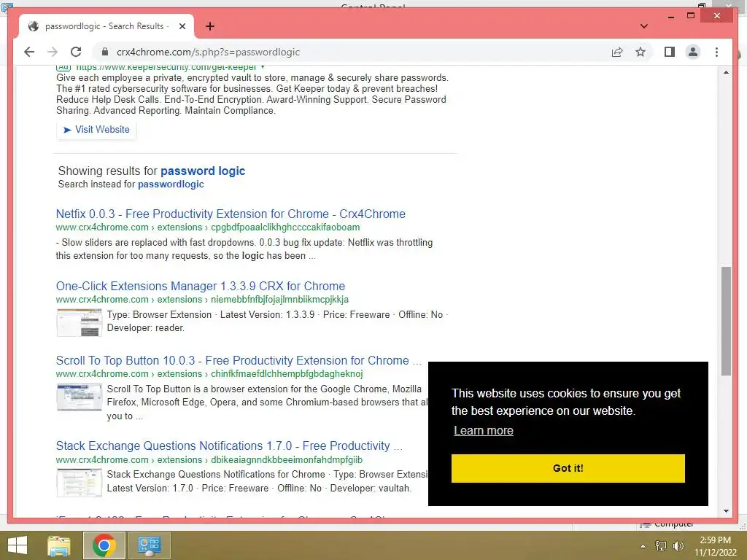Show hidden system tray icons
The width and height of the screenshot is (747, 560).
(x=643, y=546)
